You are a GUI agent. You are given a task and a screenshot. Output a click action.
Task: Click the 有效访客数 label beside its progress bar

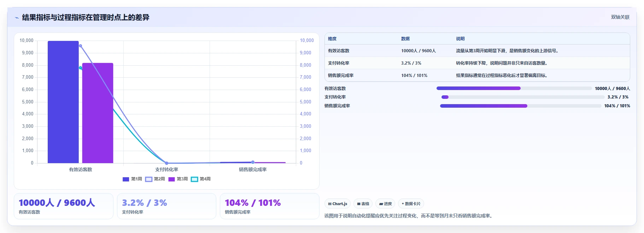point(335,89)
